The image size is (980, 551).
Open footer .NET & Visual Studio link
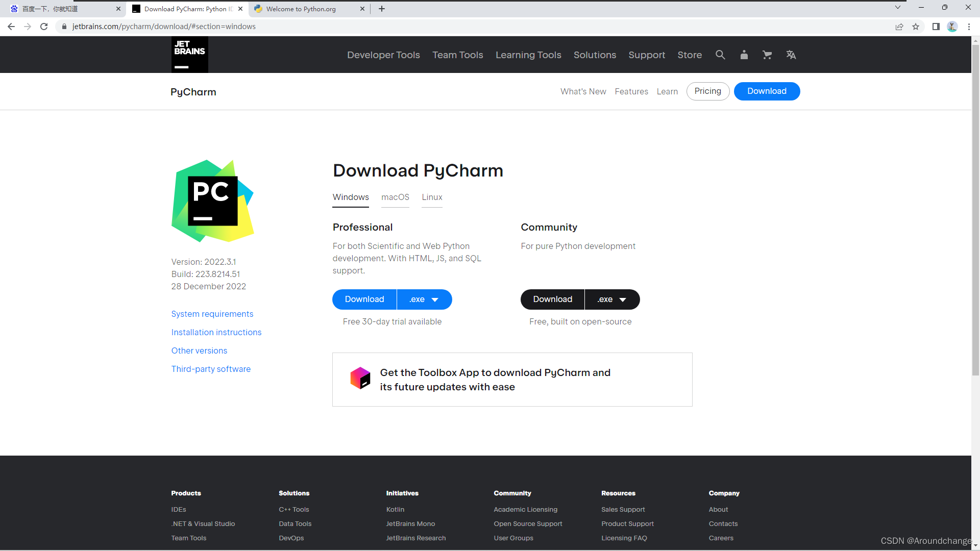point(203,524)
